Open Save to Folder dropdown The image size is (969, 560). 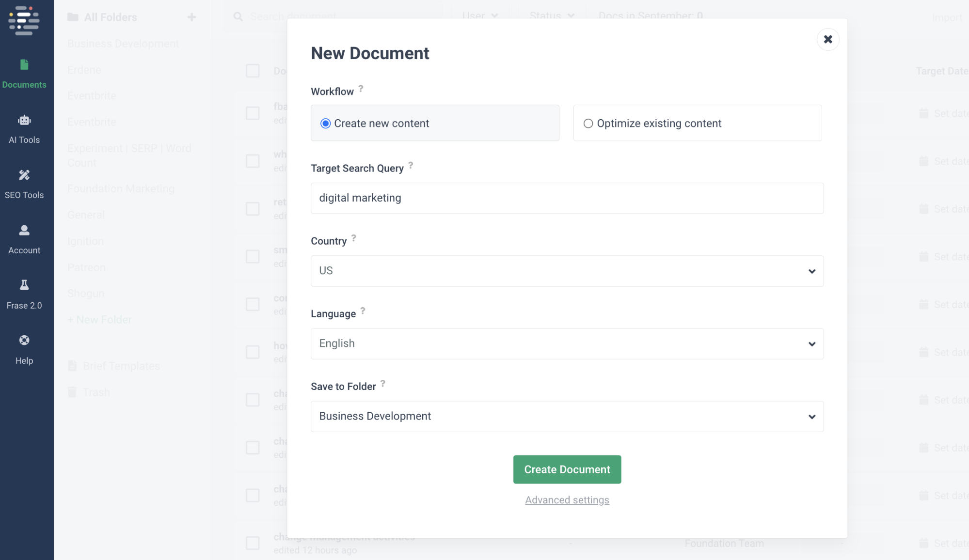(x=567, y=416)
